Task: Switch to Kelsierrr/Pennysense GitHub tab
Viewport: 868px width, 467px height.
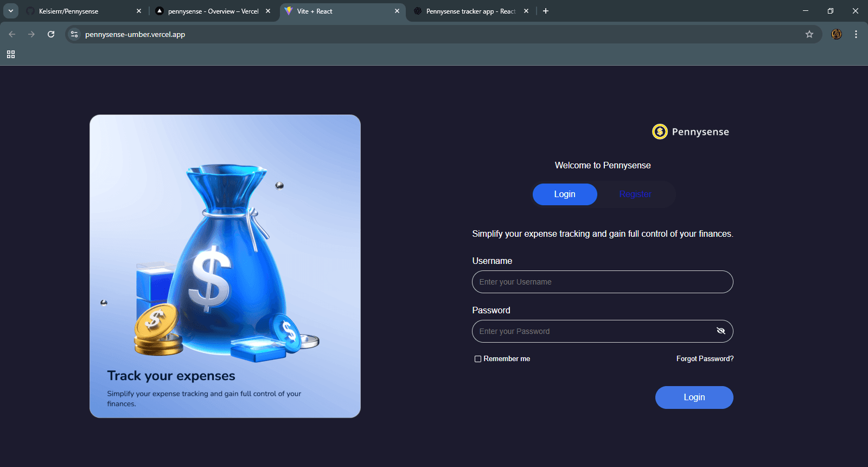Action: [x=81, y=11]
